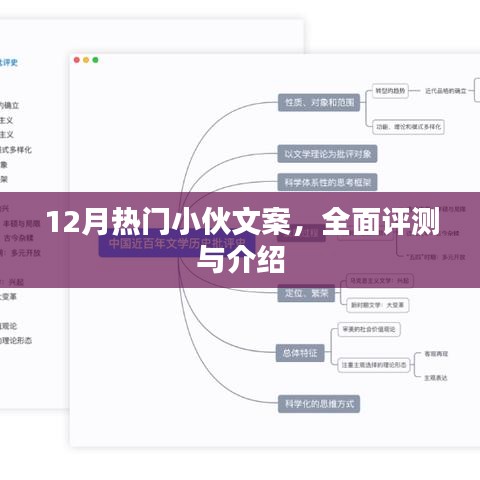The height and width of the screenshot is (480, 480).
Task: Click the 注重主观选择的理论形态 sub-node
Action: point(374,365)
